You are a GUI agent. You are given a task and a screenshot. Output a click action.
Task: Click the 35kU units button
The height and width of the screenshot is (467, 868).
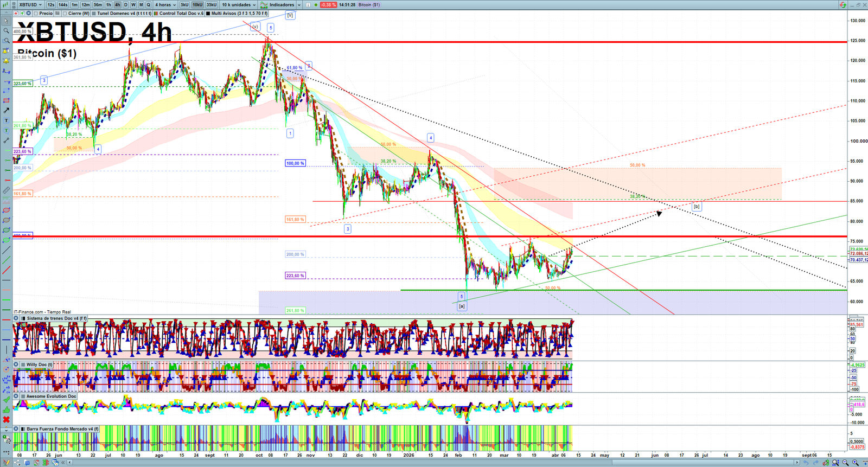pos(212,5)
